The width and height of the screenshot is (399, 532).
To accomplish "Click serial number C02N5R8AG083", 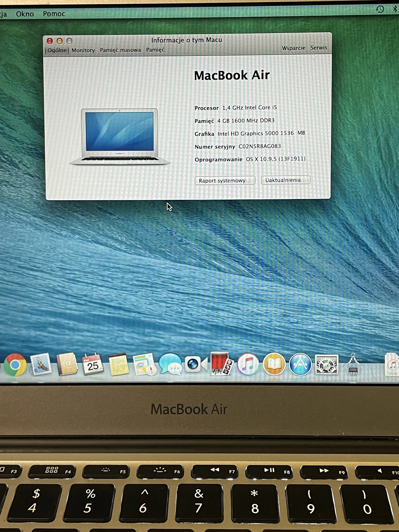I will (x=260, y=146).
